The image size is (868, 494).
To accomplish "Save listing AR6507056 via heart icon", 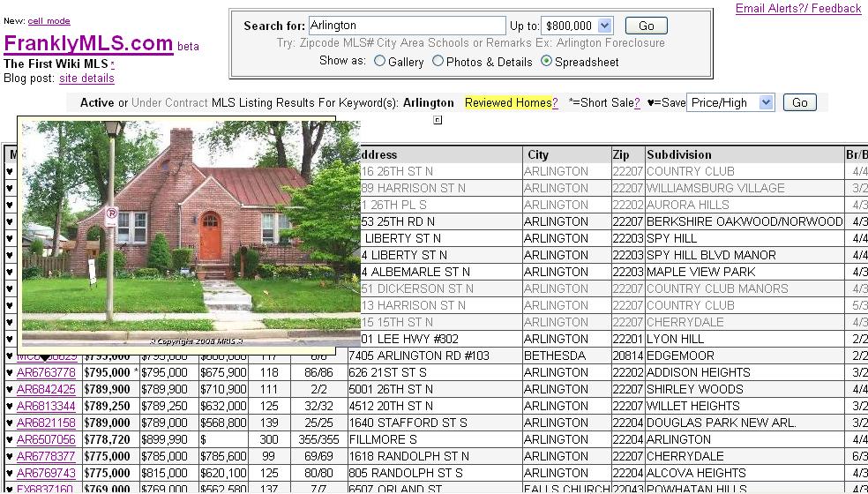I will [x=10, y=439].
